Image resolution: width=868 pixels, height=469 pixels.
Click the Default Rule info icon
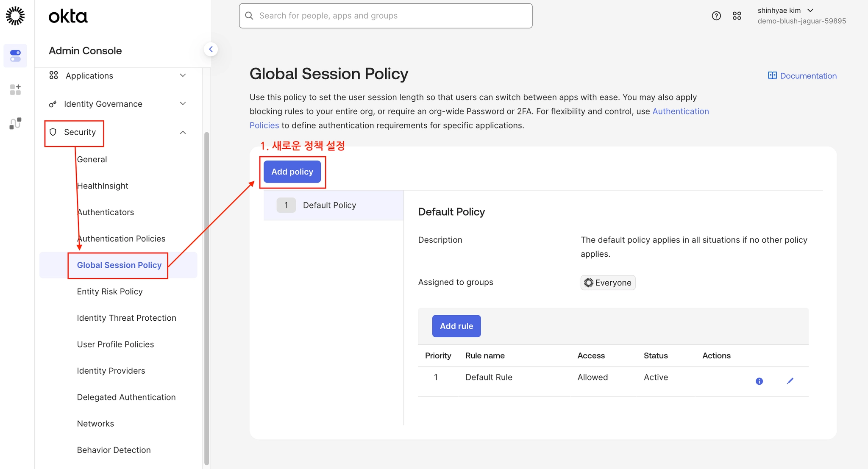[759, 381]
